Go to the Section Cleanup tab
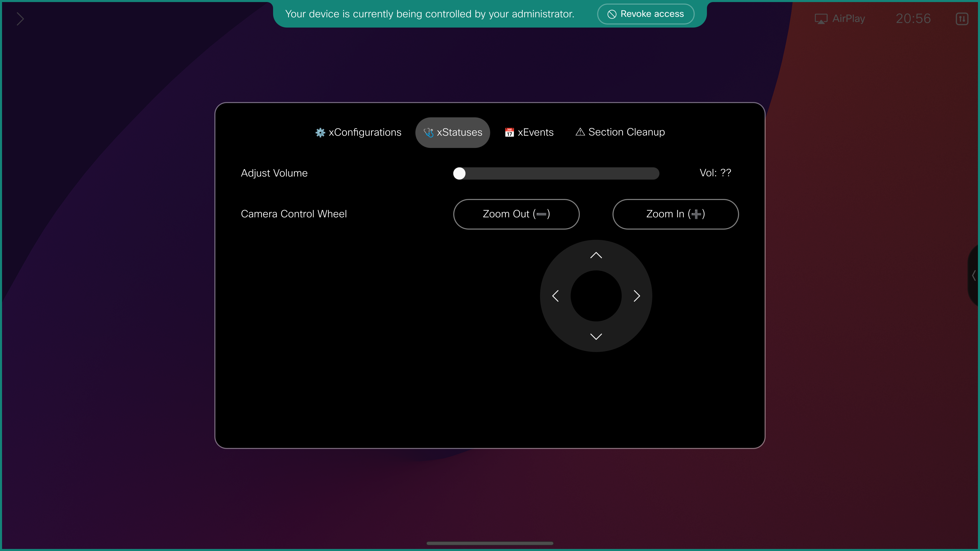Viewport: 980px width, 551px height. click(620, 132)
